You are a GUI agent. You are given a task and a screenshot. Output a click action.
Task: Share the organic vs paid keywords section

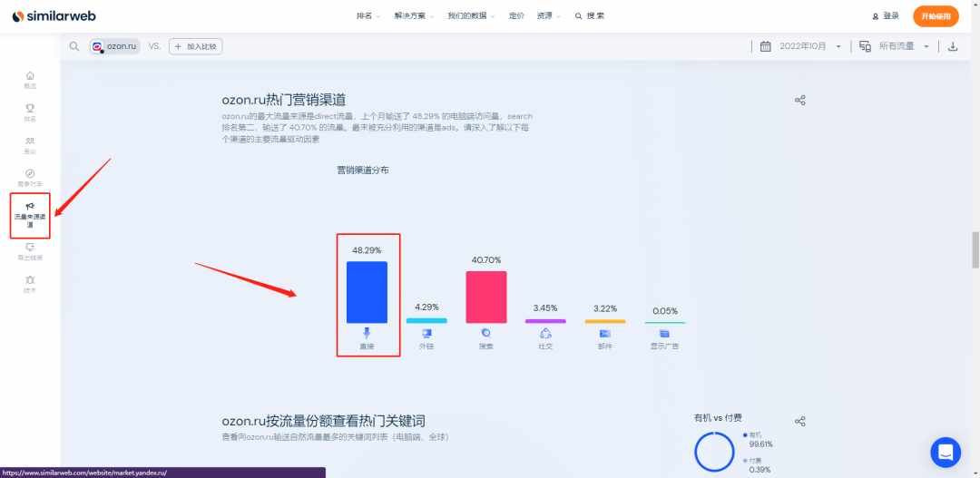(x=800, y=421)
